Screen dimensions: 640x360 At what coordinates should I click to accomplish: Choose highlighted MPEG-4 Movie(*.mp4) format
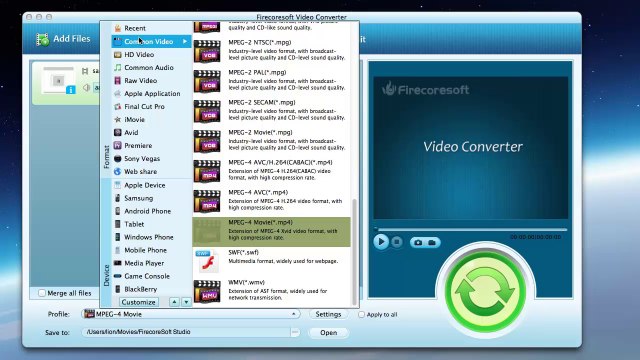(271, 231)
